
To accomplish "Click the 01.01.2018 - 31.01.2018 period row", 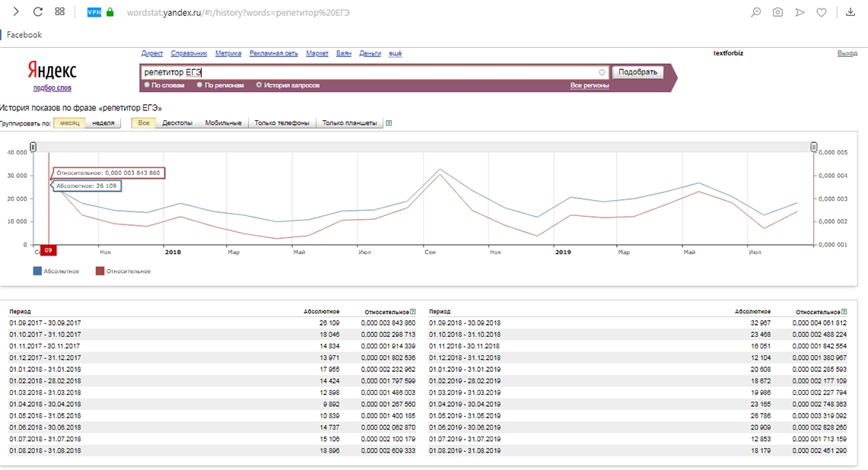I will 211,370.
